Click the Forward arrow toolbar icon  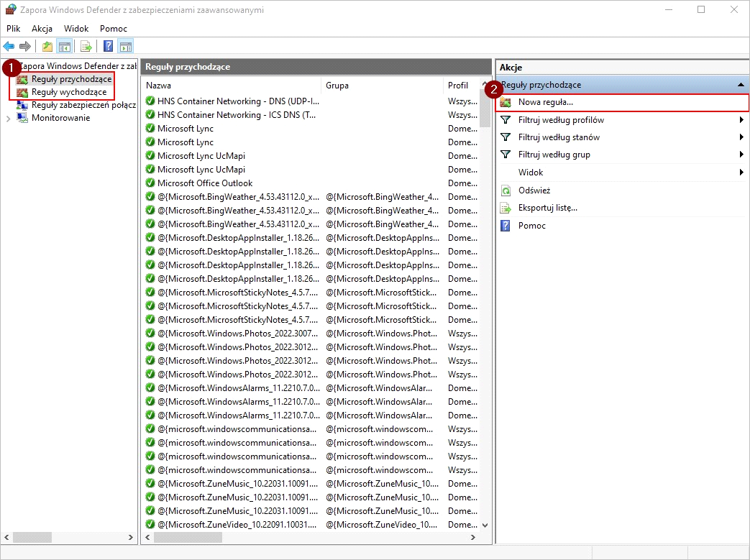25,47
